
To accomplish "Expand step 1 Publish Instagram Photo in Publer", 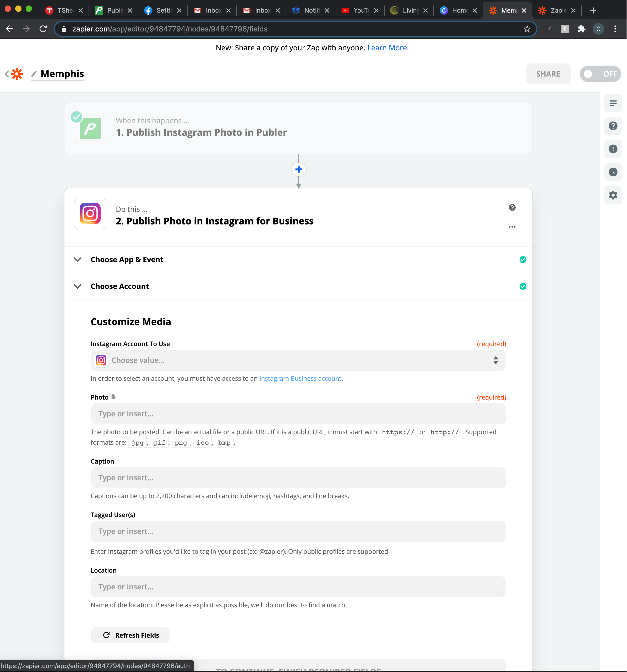I will [298, 128].
